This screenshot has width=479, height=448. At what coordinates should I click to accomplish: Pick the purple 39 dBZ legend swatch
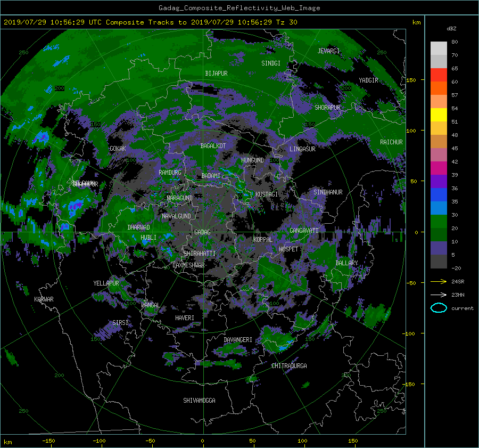[439, 181]
